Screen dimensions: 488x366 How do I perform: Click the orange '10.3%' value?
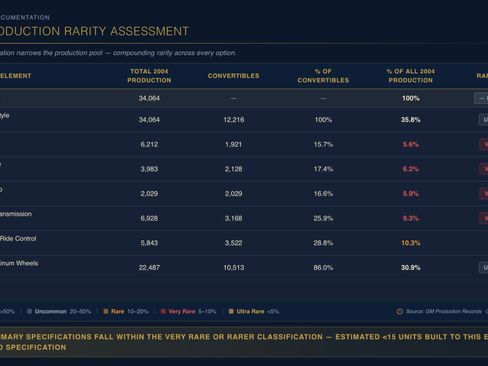tap(410, 243)
